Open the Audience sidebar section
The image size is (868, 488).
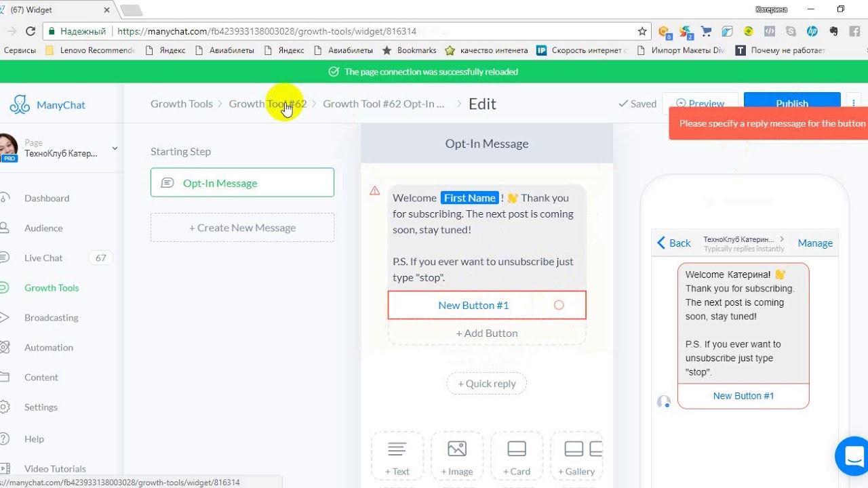click(x=43, y=228)
